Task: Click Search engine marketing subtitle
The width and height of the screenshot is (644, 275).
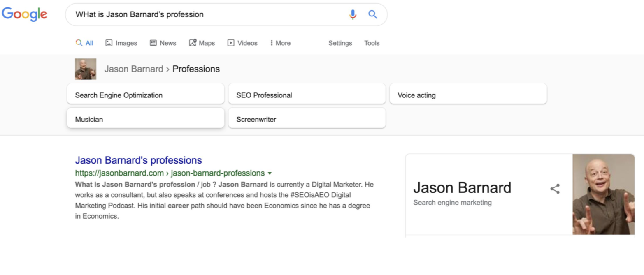Action: click(452, 202)
